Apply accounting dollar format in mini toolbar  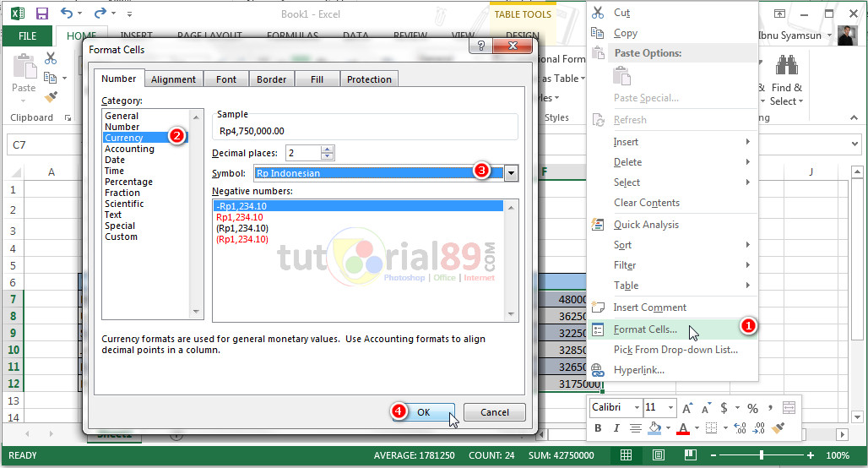click(724, 408)
